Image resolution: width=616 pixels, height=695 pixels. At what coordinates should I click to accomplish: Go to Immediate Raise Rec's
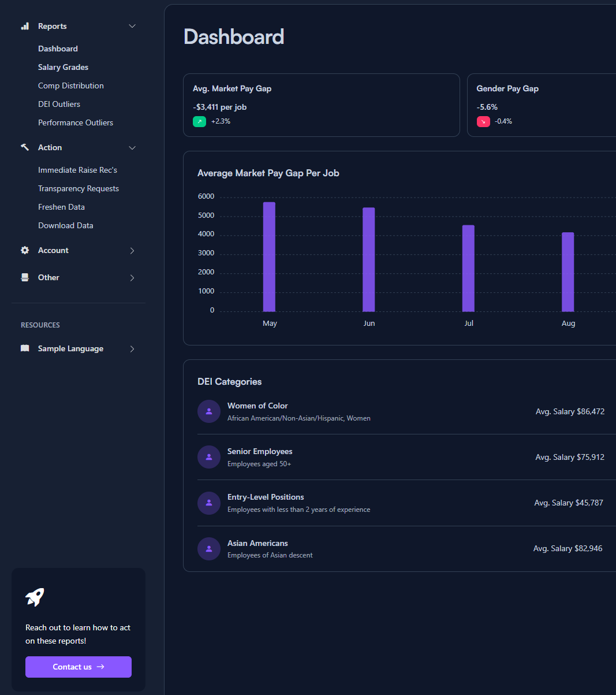click(x=77, y=170)
